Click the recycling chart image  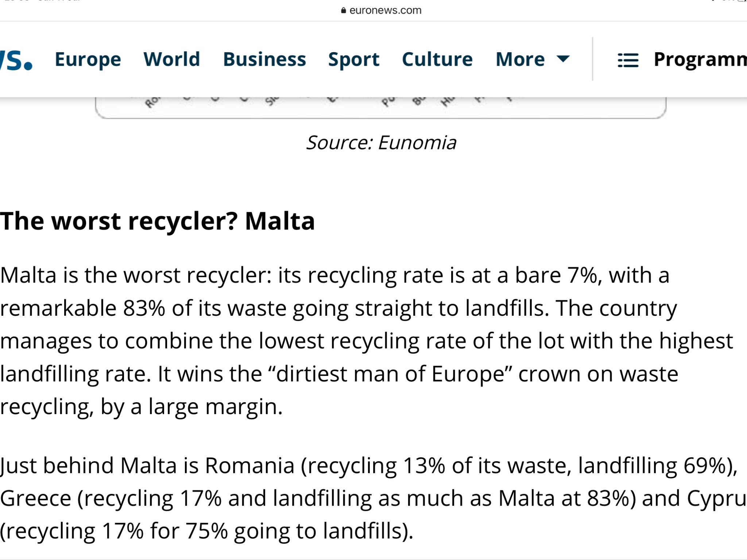(x=380, y=108)
